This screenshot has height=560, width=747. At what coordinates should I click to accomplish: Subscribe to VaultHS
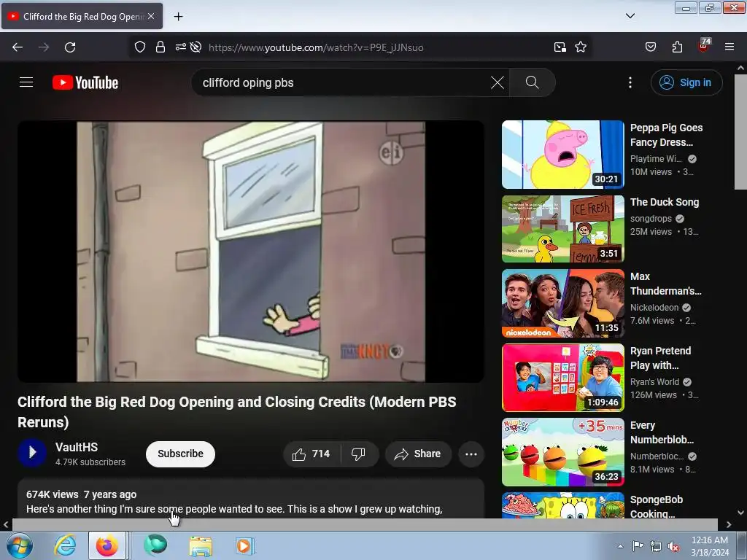pyautogui.click(x=181, y=454)
